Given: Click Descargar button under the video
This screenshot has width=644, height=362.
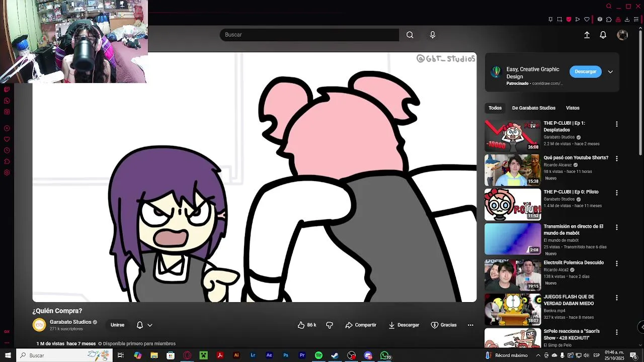Looking at the screenshot, I should click(404, 325).
